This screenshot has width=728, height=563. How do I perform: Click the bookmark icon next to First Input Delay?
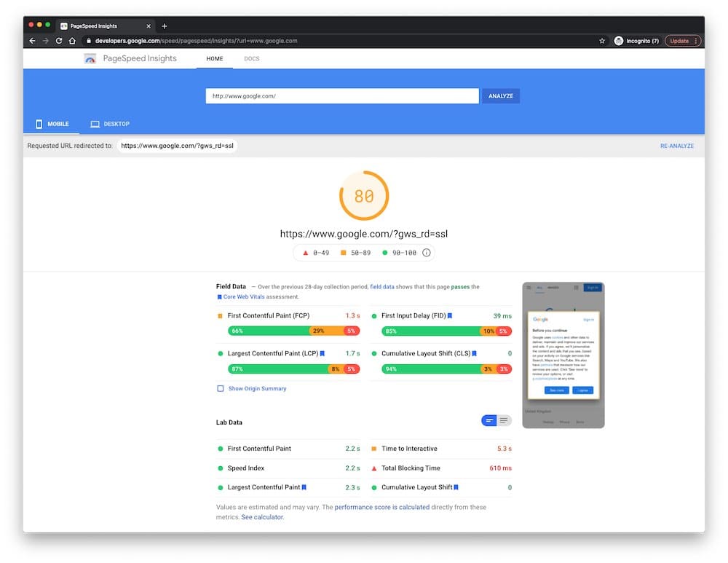pyautogui.click(x=449, y=316)
